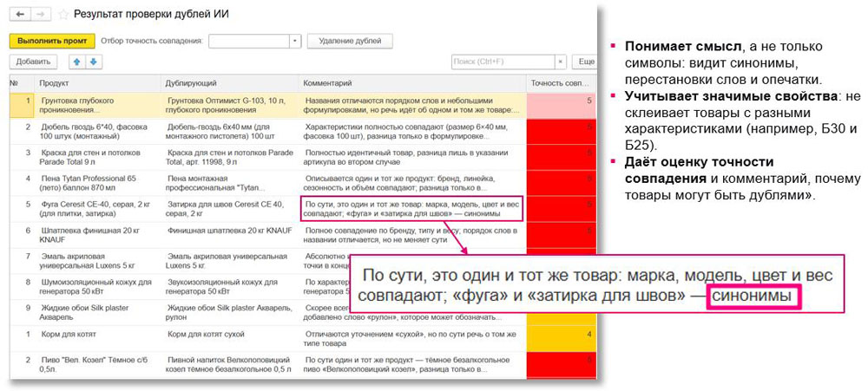868x391 pixels.
Task: Select duplicate cell Пивной напиток Велкопоповицкий козел
Action: coord(229,364)
